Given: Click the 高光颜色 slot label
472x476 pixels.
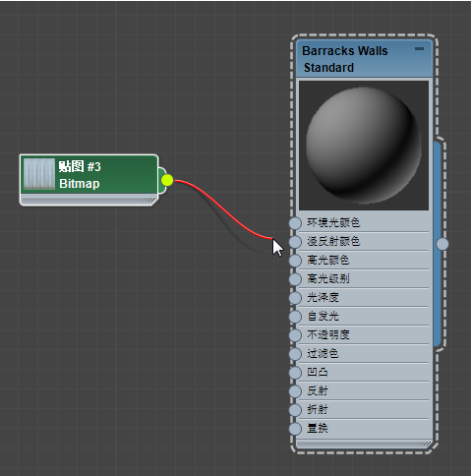Looking at the screenshot, I should point(327,261).
